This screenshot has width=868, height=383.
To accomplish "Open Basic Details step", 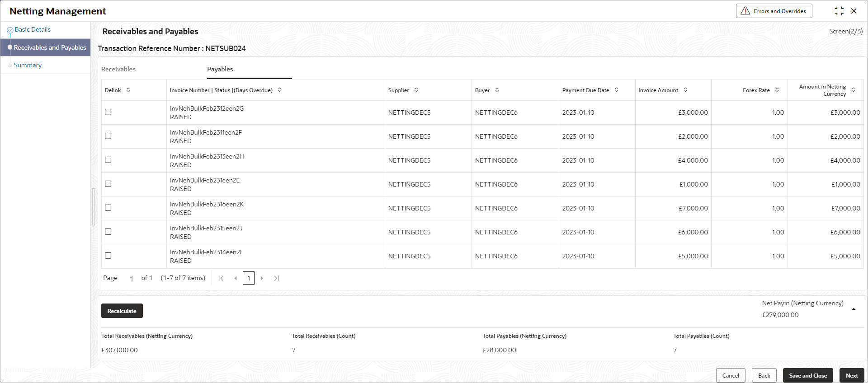I will [33, 29].
